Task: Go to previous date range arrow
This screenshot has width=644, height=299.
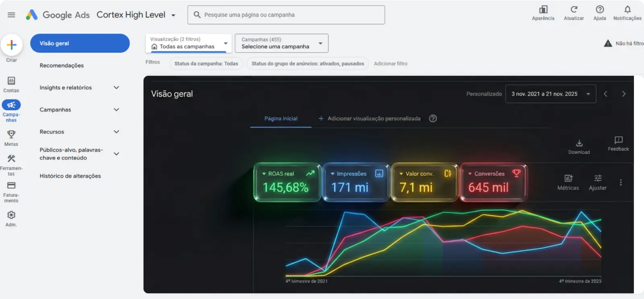Action: pyautogui.click(x=605, y=94)
